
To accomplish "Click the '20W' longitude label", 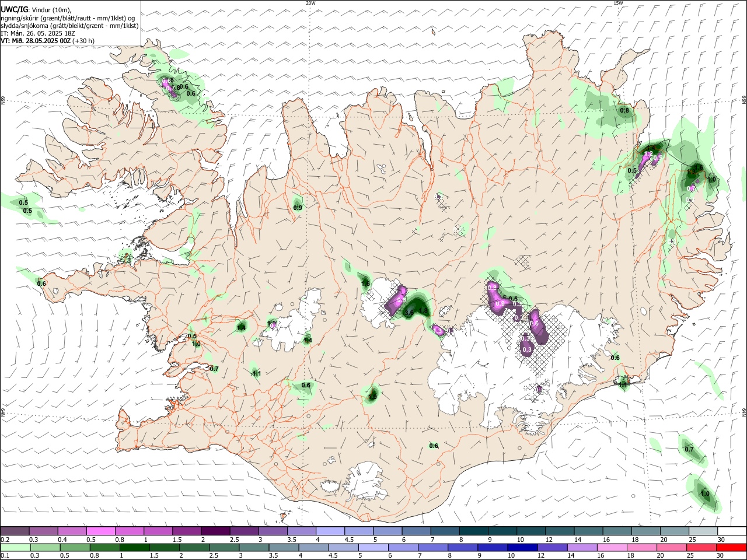I will coord(310,3).
